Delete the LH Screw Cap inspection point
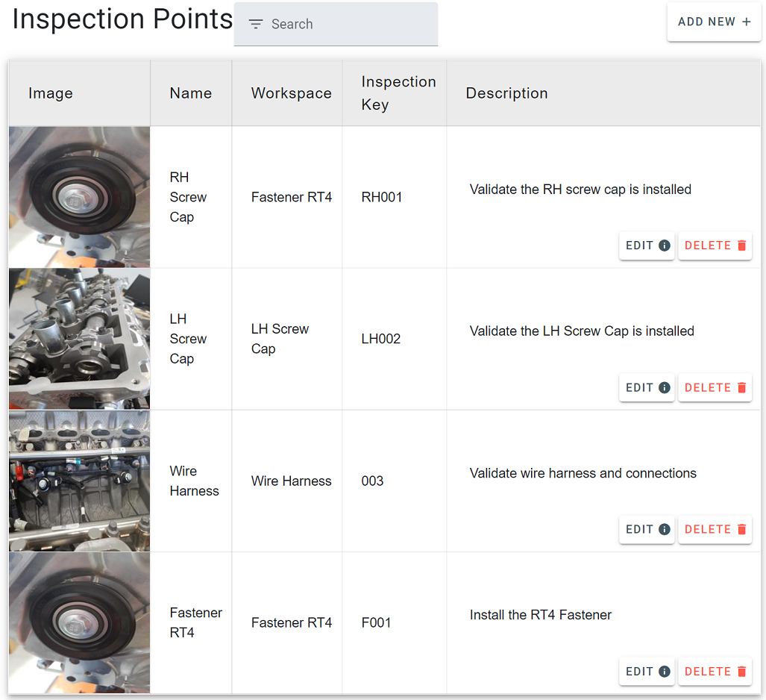The height and width of the screenshot is (700, 766). click(x=715, y=387)
